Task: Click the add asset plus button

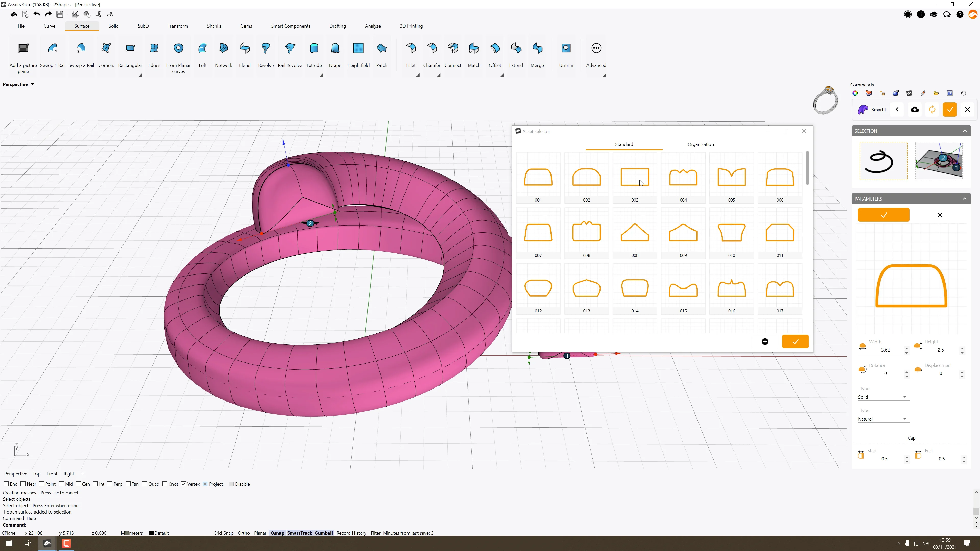Action: 765,342
